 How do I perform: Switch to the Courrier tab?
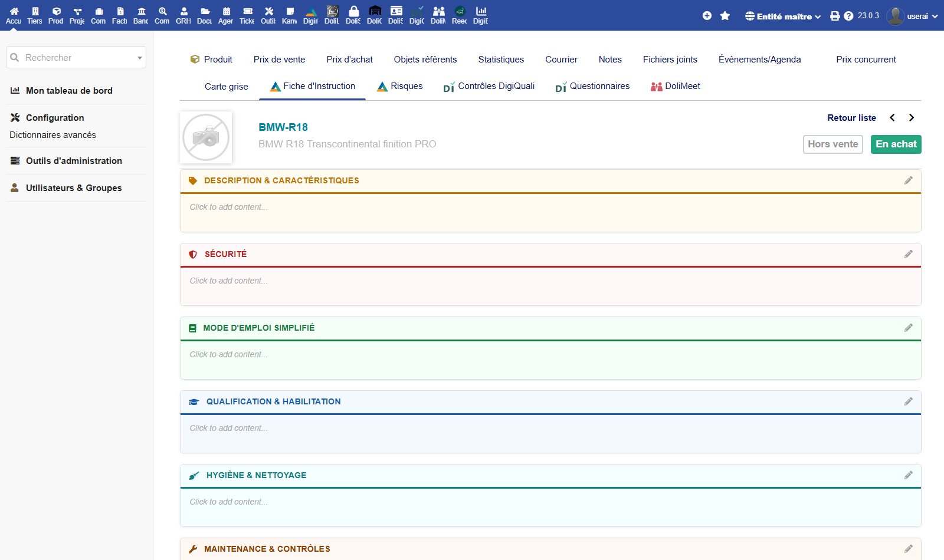562,60
